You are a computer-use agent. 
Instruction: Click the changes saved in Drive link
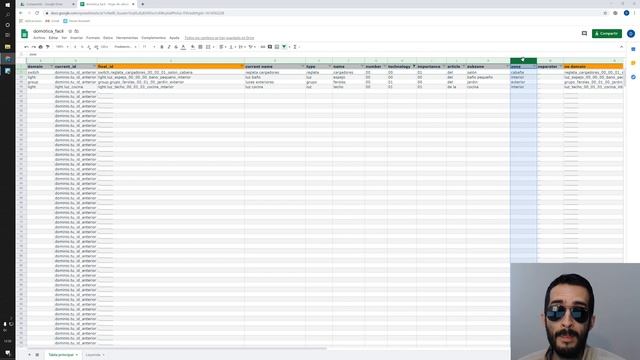pos(219,38)
